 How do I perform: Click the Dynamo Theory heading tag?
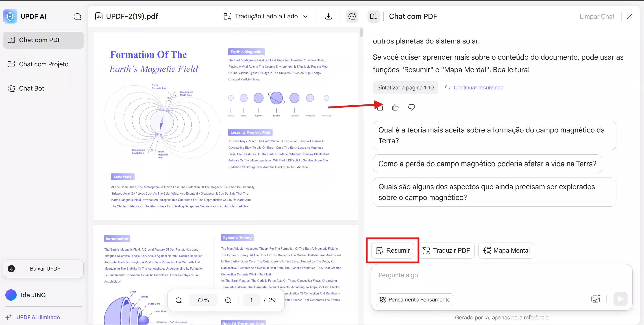click(x=237, y=238)
